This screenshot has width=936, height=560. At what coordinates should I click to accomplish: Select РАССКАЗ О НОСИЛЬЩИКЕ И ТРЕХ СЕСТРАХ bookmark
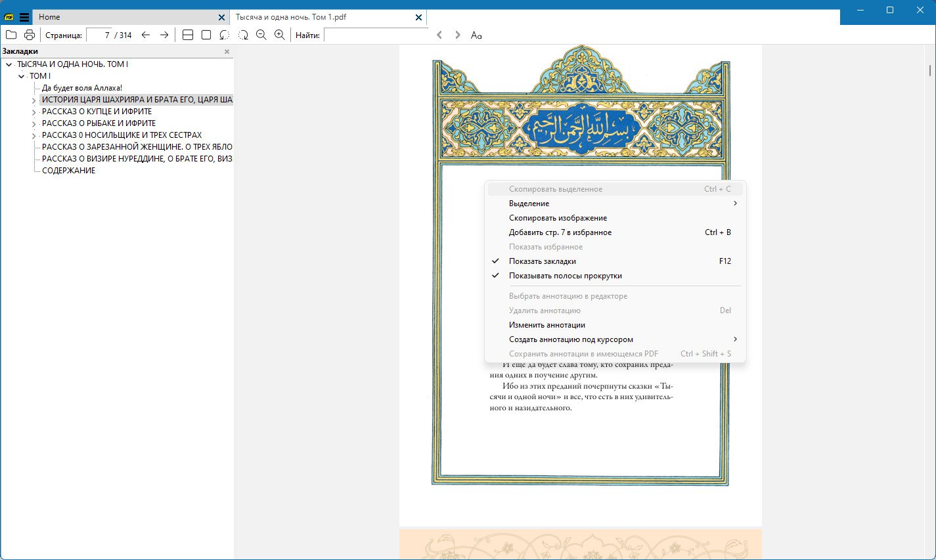click(x=122, y=135)
